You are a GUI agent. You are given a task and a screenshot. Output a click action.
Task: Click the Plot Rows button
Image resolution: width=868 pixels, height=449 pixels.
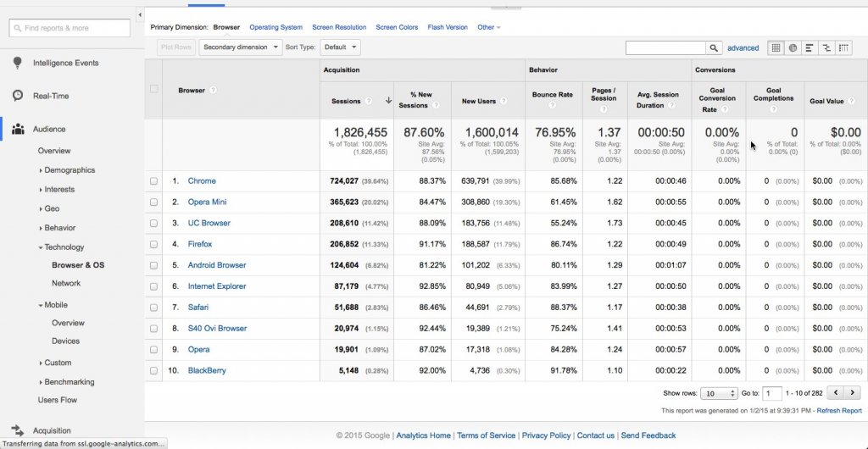click(175, 47)
